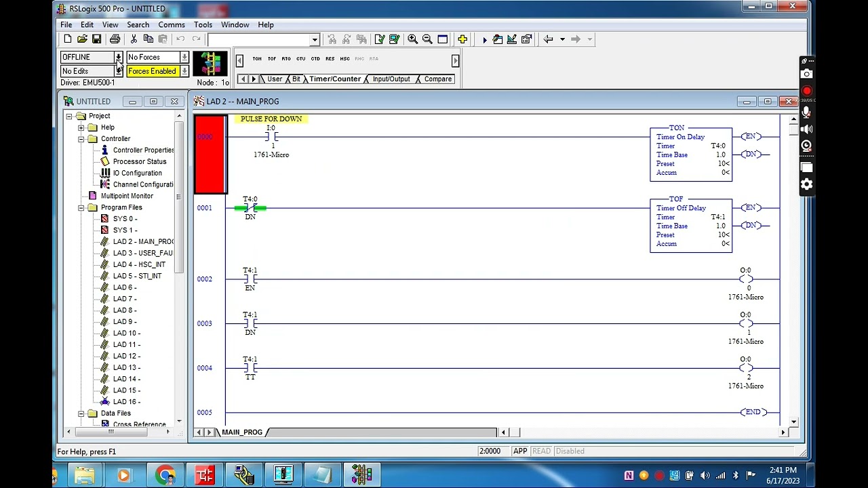Viewport: 868px width, 488px height.
Task: Open LAD 4 - HSC_INT program file
Action: (x=133, y=265)
